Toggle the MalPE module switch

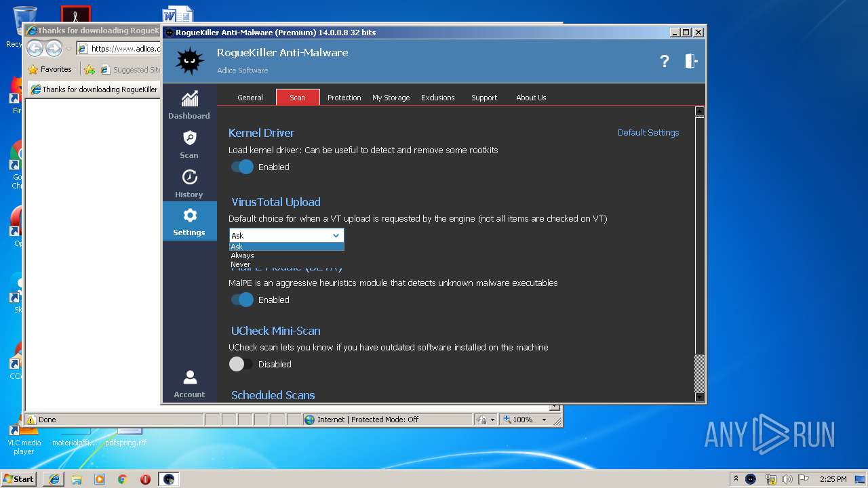tap(242, 300)
